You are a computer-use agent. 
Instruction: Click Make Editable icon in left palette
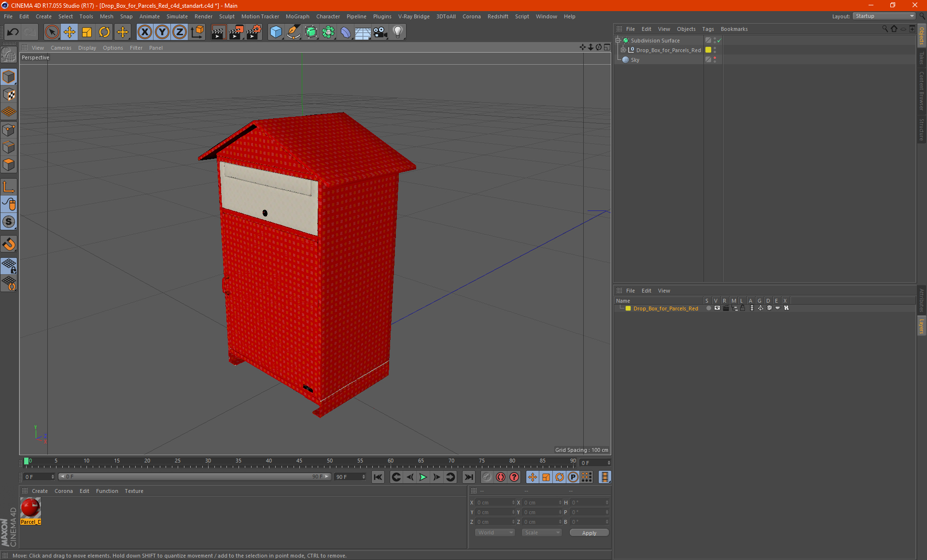[9, 55]
